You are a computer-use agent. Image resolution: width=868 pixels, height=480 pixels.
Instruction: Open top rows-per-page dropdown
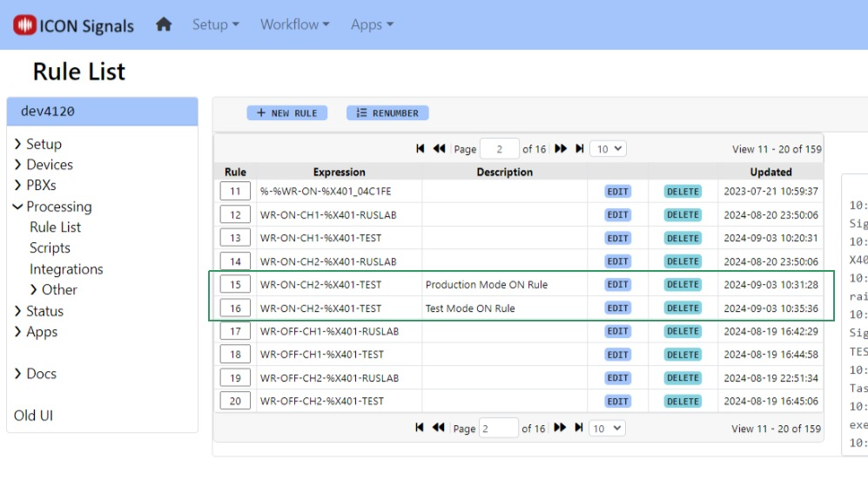(x=608, y=149)
